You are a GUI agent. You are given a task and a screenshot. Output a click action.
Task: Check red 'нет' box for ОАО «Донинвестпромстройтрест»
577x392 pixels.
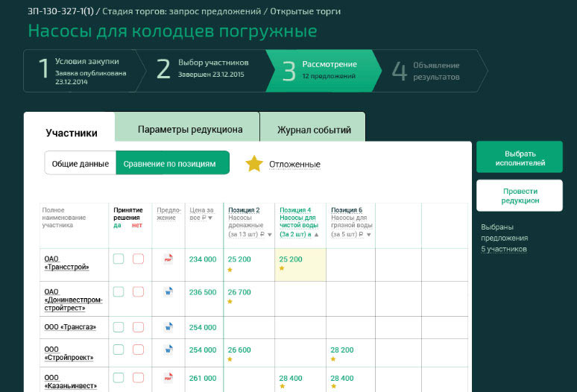point(138,292)
